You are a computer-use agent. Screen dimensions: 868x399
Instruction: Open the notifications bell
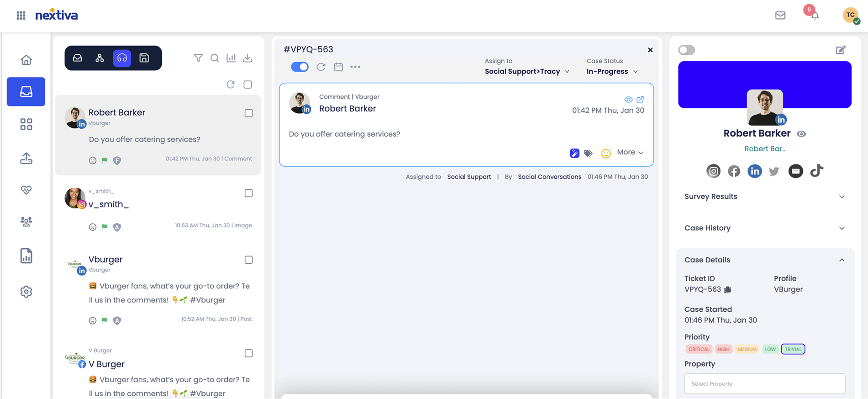coord(815,16)
